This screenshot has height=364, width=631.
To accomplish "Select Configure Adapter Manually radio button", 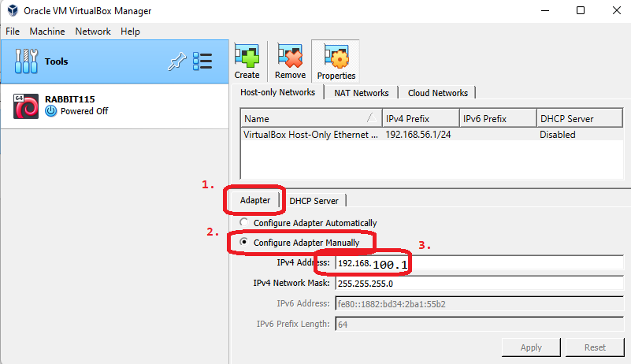I will 244,242.
